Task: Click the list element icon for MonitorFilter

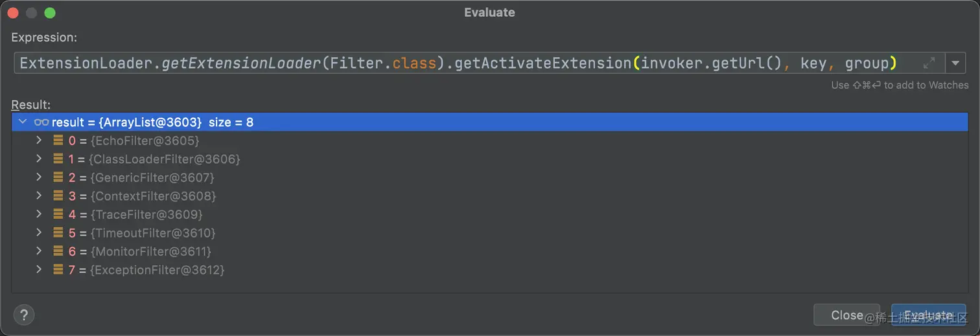Action: (58, 251)
